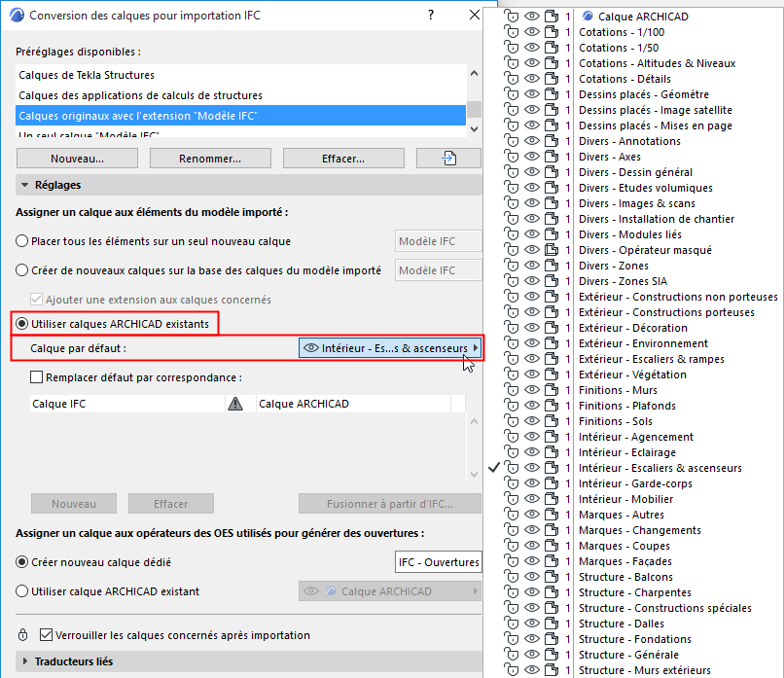
Task: Click lock icon of Divers - Annotations layer
Action: click(x=511, y=141)
